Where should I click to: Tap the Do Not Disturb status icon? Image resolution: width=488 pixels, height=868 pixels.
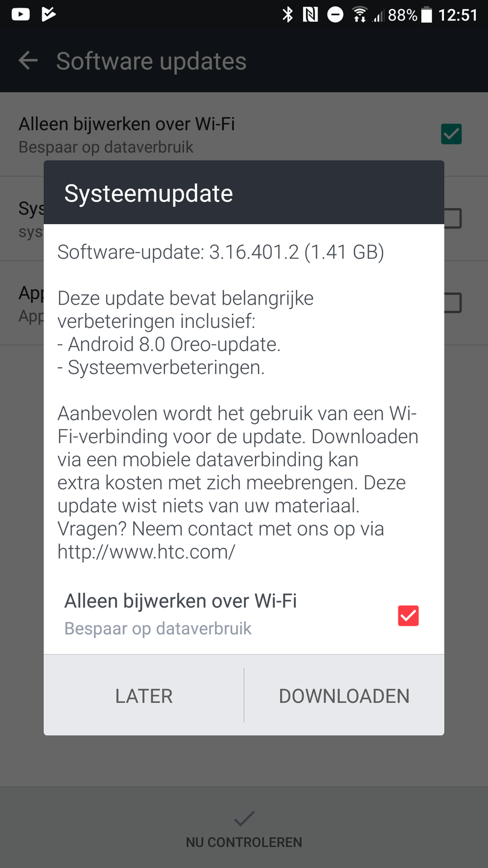tap(335, 15)
